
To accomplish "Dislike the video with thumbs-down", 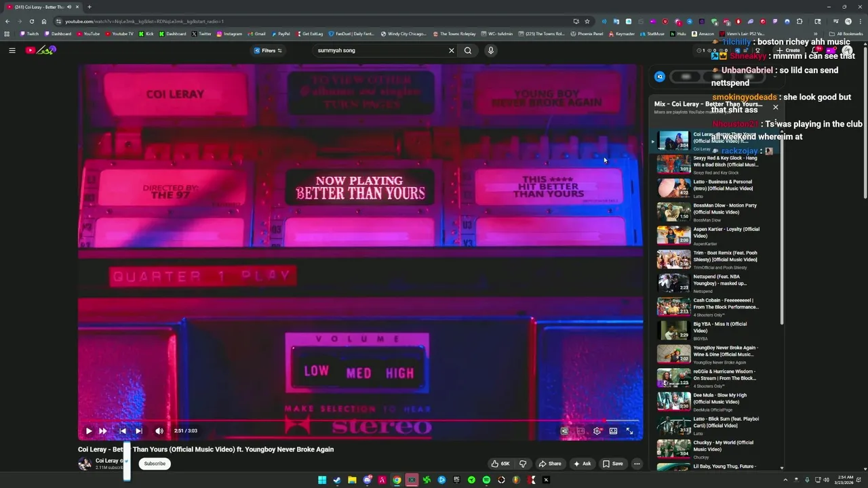I will [523, 464].
